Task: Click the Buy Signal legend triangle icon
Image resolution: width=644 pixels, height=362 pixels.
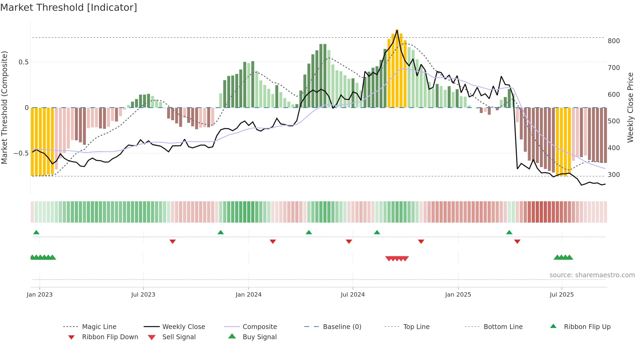Action: coord(232,336)
